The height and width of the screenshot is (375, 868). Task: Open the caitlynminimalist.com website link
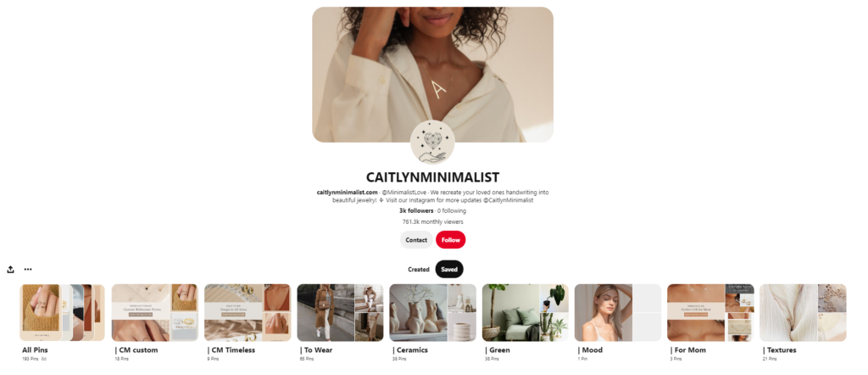tap(347, 193)
